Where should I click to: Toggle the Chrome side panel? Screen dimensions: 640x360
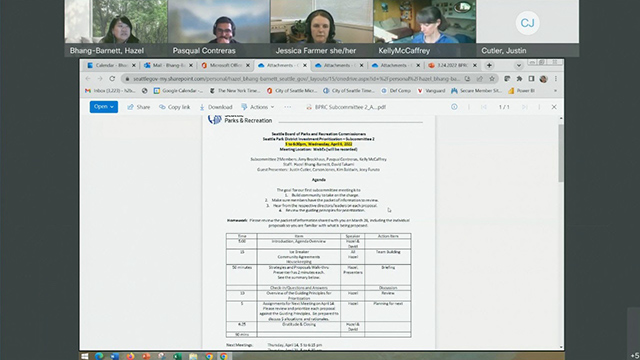coord(531,78)
